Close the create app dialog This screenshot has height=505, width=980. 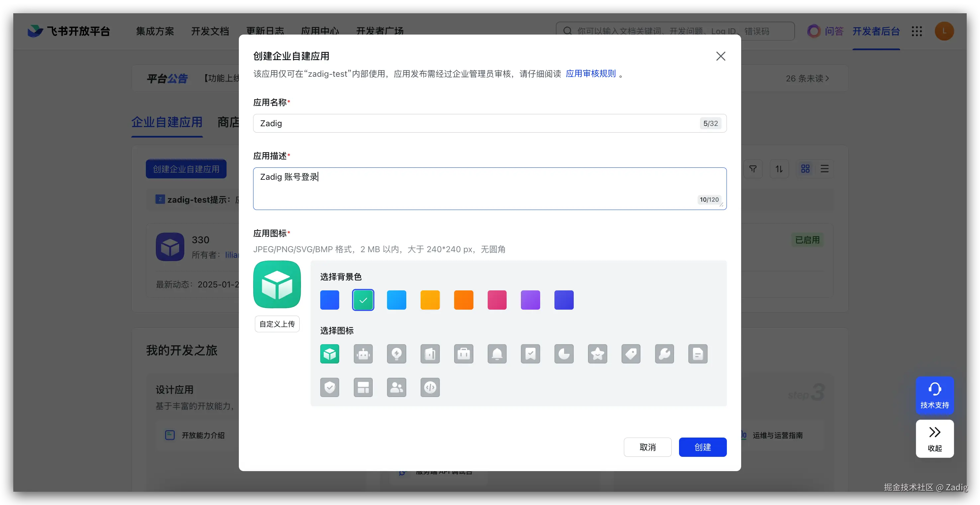click(x=721, y=56)
